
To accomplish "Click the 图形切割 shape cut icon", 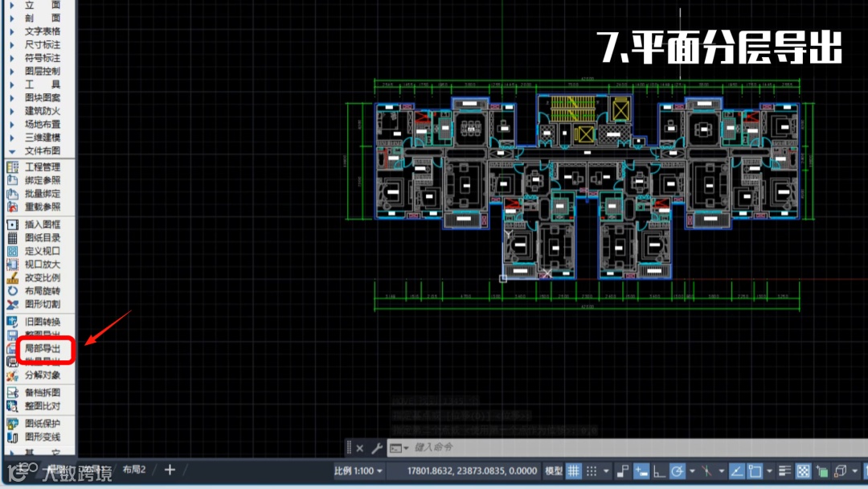I will tap(12, 304).
